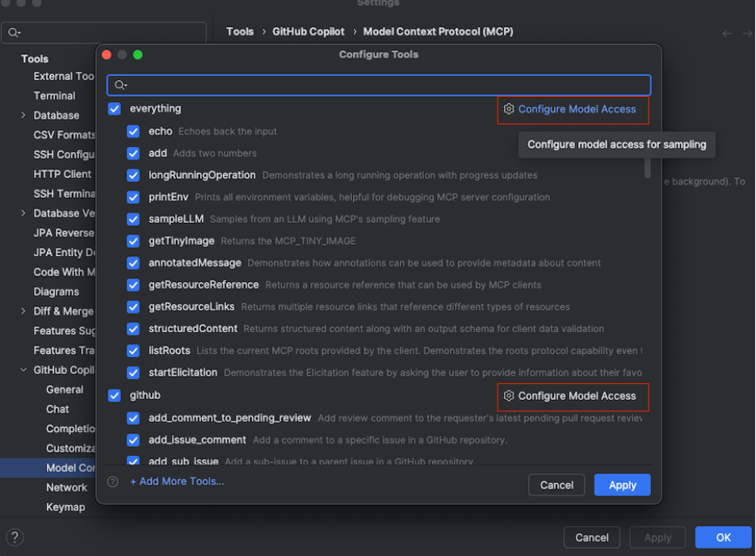Select Keymap in Settings sidebar
The height and width of the screenshot is (556, 756).
click(x=65, y=508)
